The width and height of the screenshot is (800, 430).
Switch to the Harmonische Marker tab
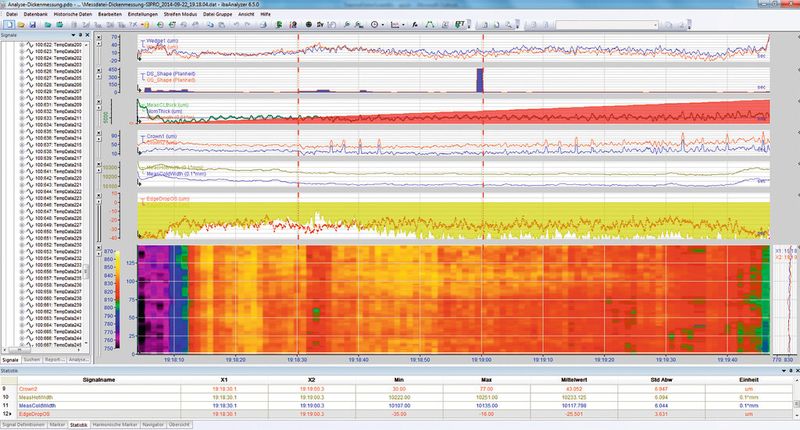coord(115,424)
